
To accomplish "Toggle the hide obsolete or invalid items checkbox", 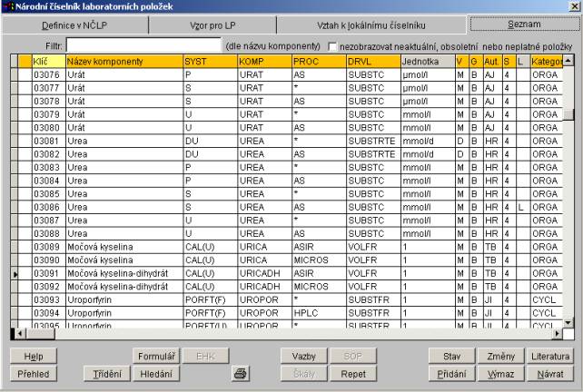I will tap(332, 44).
